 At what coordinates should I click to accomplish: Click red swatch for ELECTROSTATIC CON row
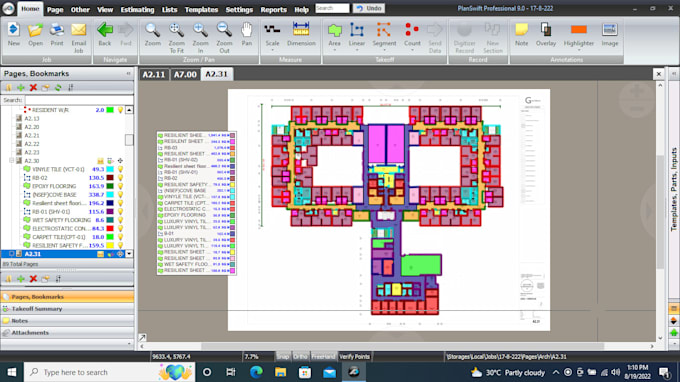tap(110, 229)
